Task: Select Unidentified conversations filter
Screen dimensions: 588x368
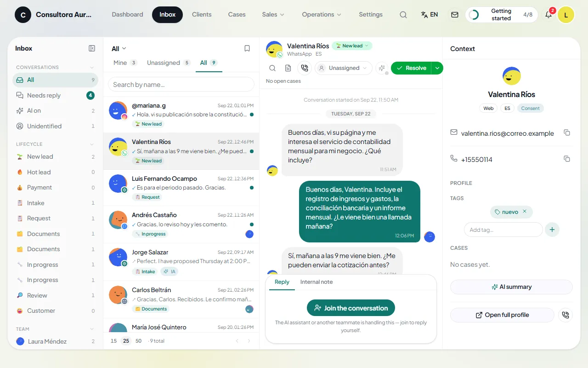Action: click(55, 126)
